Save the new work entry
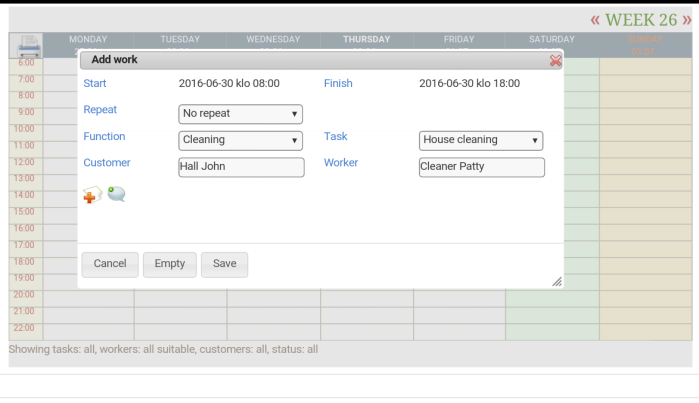The width and height of the screenshot is (699, 403). pyautogui.click(x=224, y=264)
